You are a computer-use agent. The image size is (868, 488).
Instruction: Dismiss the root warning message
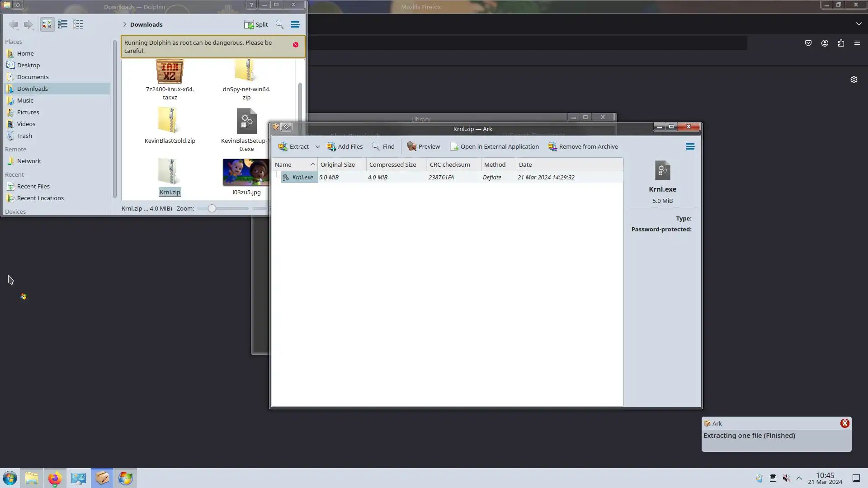296,45
